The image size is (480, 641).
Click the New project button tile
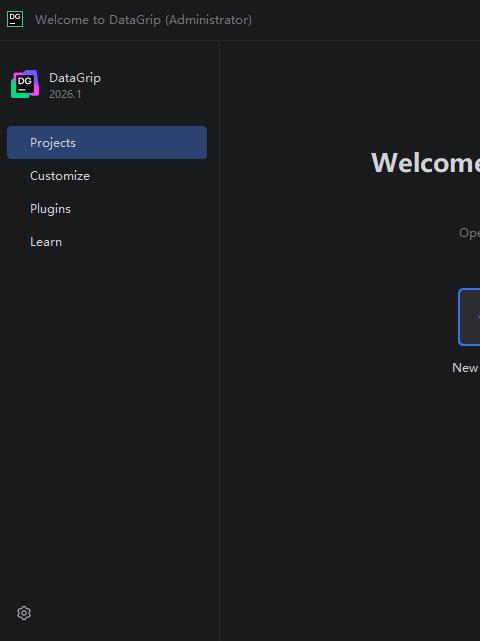469,317
